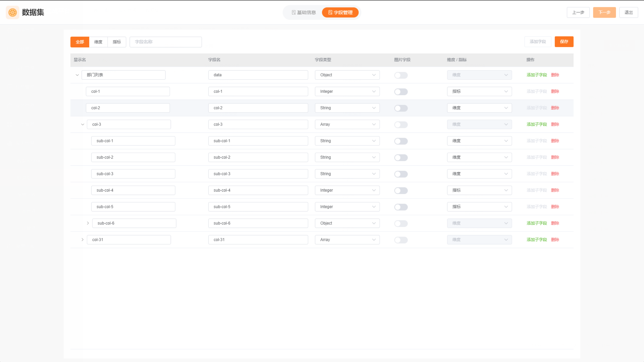Click 字段管理 step tab icon
Image resolution: width=644 pixels, height=362 pixels.
[x=330, y=12]
